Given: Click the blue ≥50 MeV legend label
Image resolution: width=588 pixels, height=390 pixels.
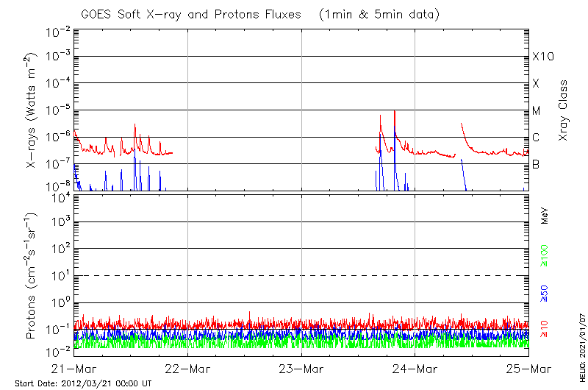Looking at the screenshot, I should click(x=545, y=293).
